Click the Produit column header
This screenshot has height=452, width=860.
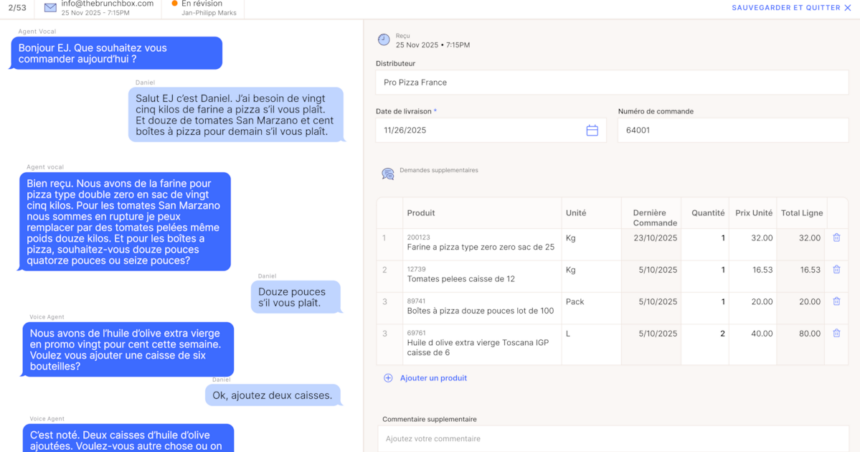pos(421,213)
